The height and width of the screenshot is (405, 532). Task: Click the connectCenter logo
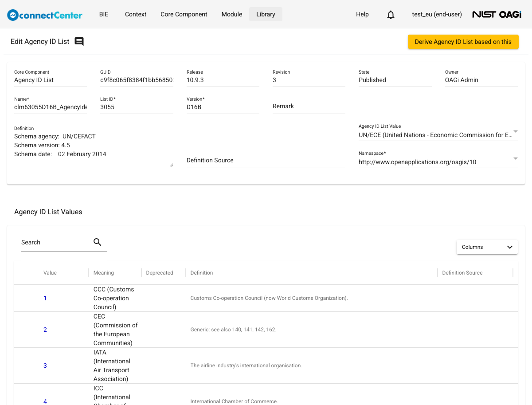tap(45, 15)
